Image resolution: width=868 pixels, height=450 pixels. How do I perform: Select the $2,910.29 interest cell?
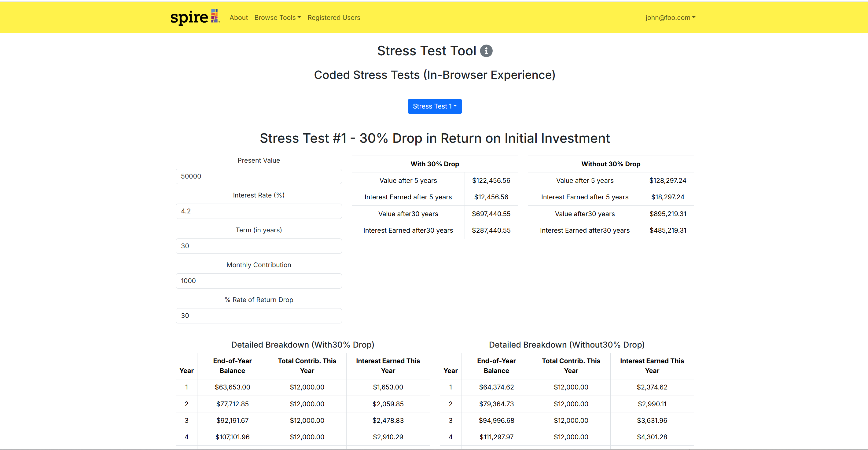click(x=388, y=437)
